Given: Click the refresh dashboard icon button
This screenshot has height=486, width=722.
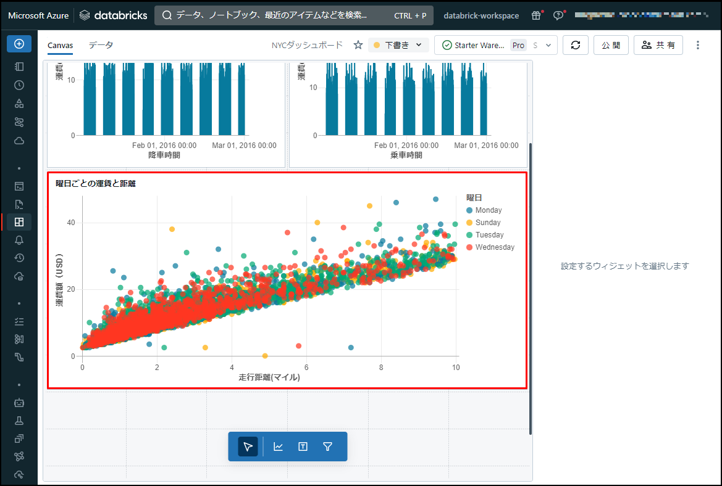Looking at the screenshot, I should click(575, 45).
